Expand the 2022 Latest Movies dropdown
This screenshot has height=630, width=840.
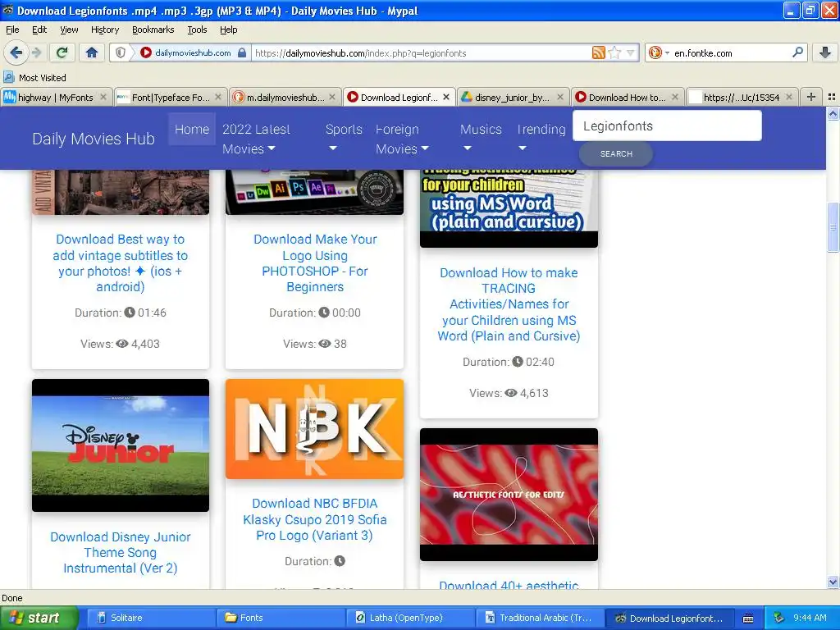tap(256, 139)
